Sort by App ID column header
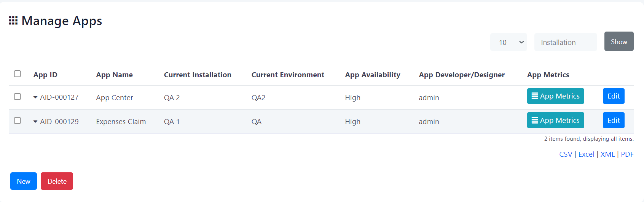 tap(45, 75)
